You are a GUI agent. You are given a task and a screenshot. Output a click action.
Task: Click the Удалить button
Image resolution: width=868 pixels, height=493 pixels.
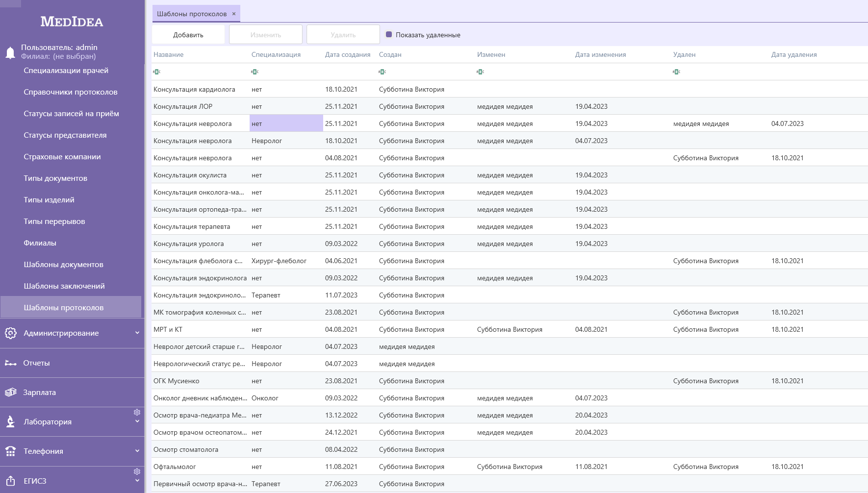(x=343, y=34)
